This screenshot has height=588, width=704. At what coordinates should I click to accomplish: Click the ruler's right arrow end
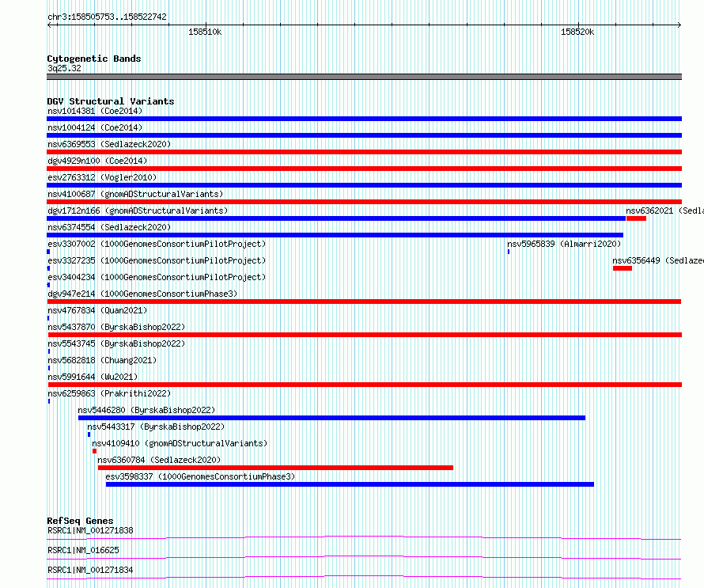pyautogui.click(x=679, y=25)
